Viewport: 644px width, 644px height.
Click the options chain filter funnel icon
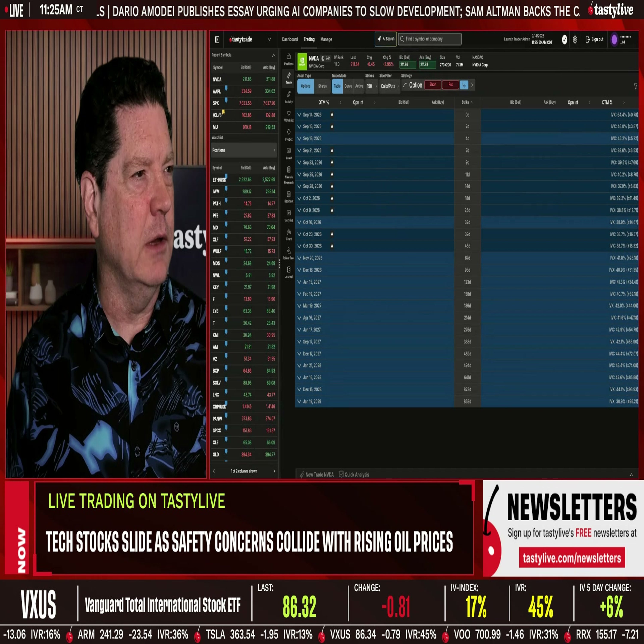click(x=635, y=86)
